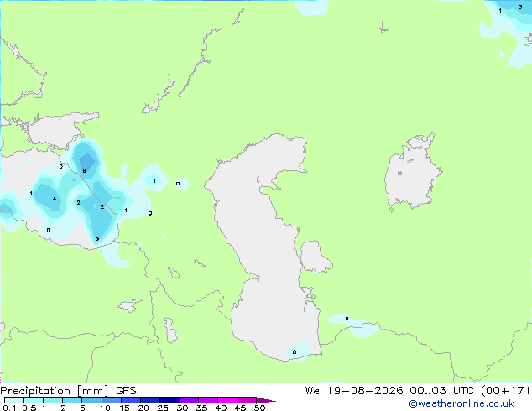Click the 0.1–0.5 mm legend color swatch

(x=14, y=400)
